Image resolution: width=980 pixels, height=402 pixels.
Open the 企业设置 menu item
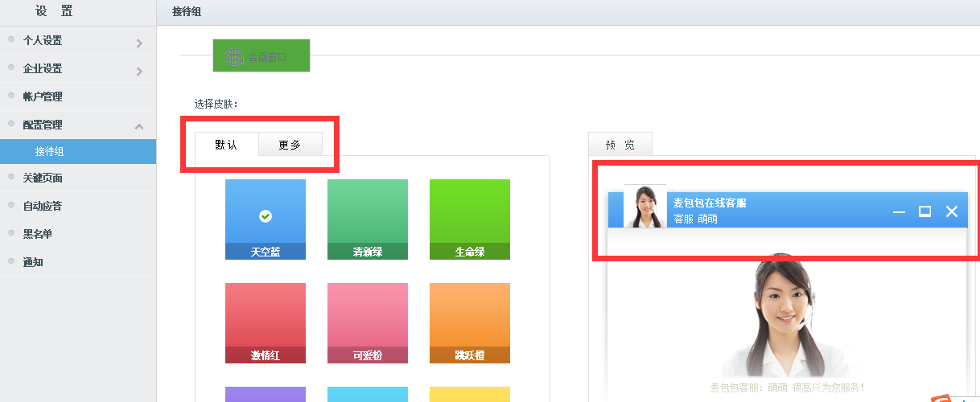click(x=78, y=68)
